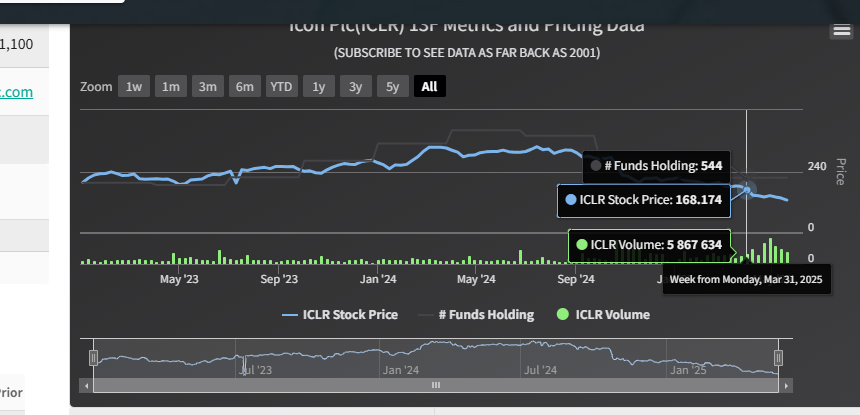Click the navigator scrollbar center grip

[436, 385]
